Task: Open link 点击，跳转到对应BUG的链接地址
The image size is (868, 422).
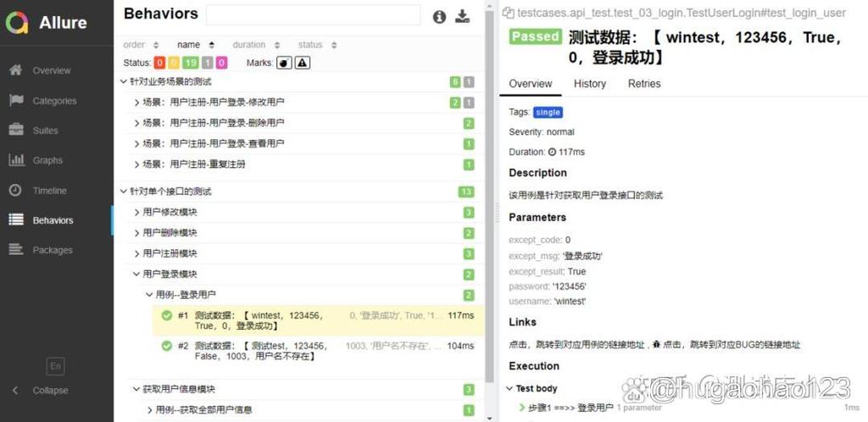Action: pyautogui.click(x=731, y=345)
